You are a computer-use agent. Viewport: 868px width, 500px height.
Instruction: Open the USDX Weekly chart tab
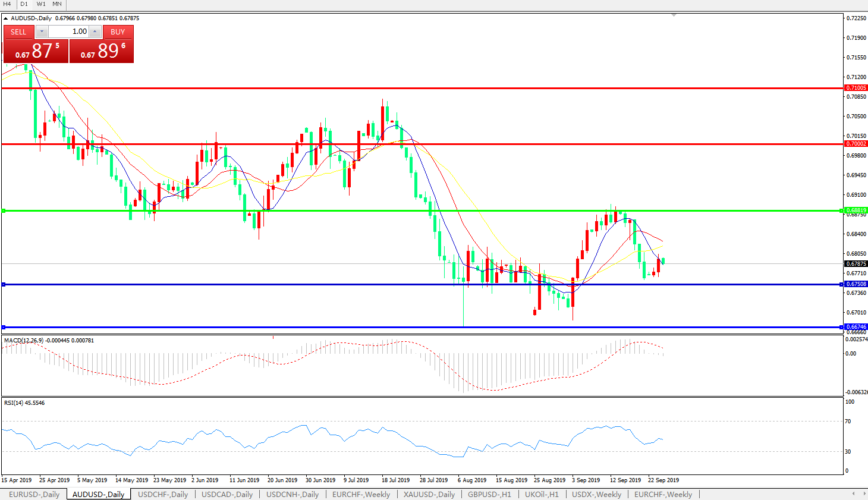[x=596, y=494]
